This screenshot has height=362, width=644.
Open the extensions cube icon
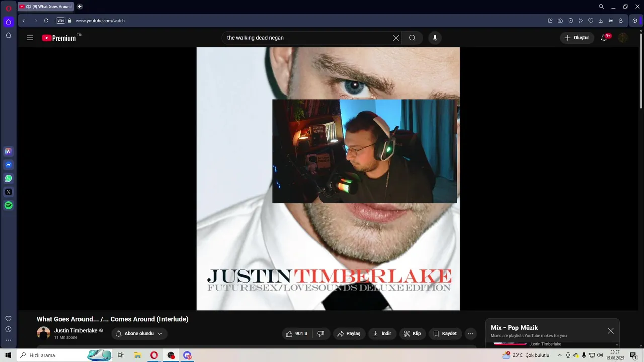pos(635,21)
